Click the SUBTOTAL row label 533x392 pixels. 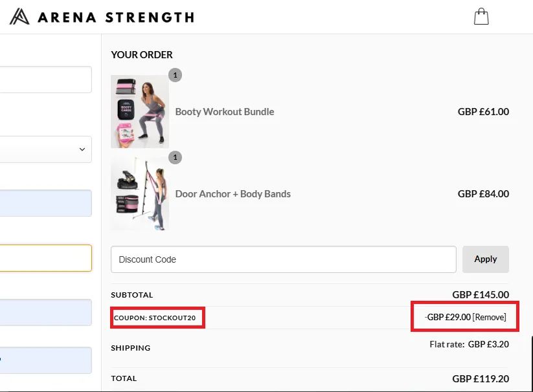click(x=131, y=294)
